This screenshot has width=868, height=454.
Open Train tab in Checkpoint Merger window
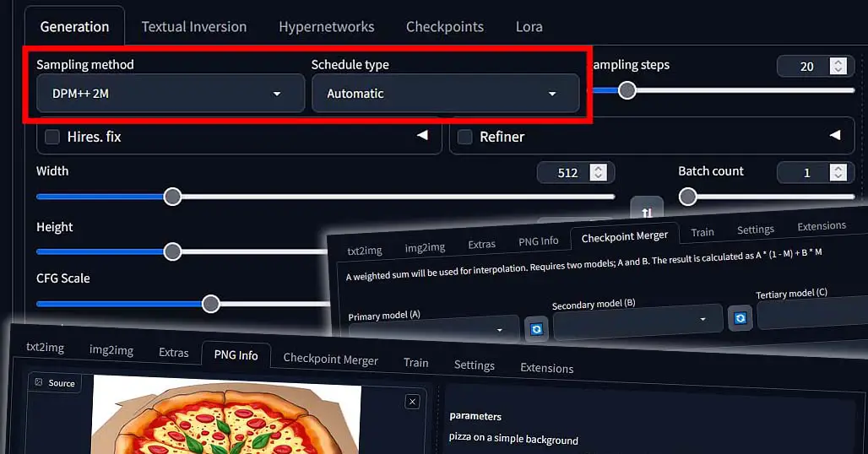tap(702, 232)
